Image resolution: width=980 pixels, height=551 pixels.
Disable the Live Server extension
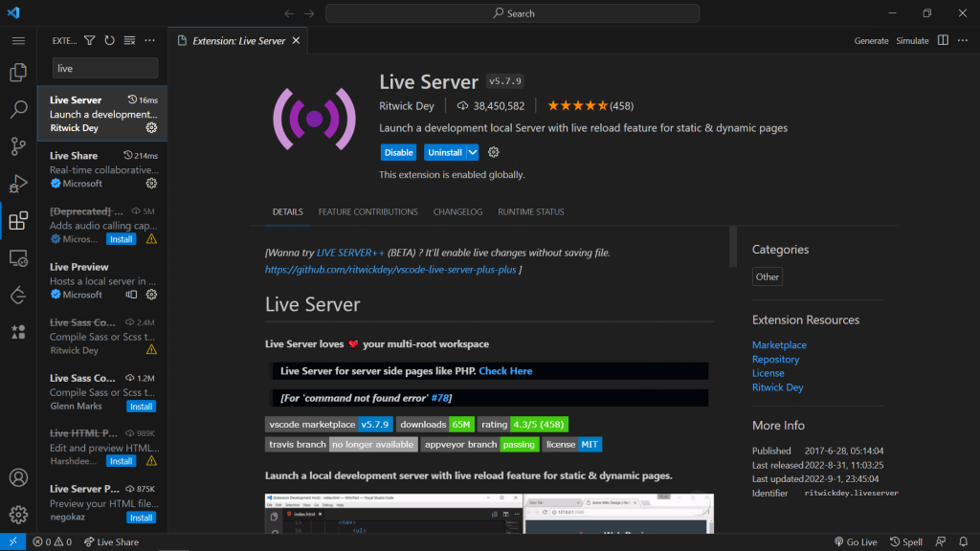[x=398, y=152]
